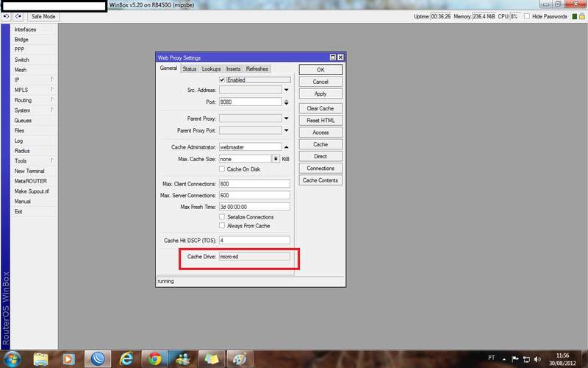Viewport: 588px width, 368px height.
Task: Expand the Src. Address field arrow
Action: tap(286, 90)
